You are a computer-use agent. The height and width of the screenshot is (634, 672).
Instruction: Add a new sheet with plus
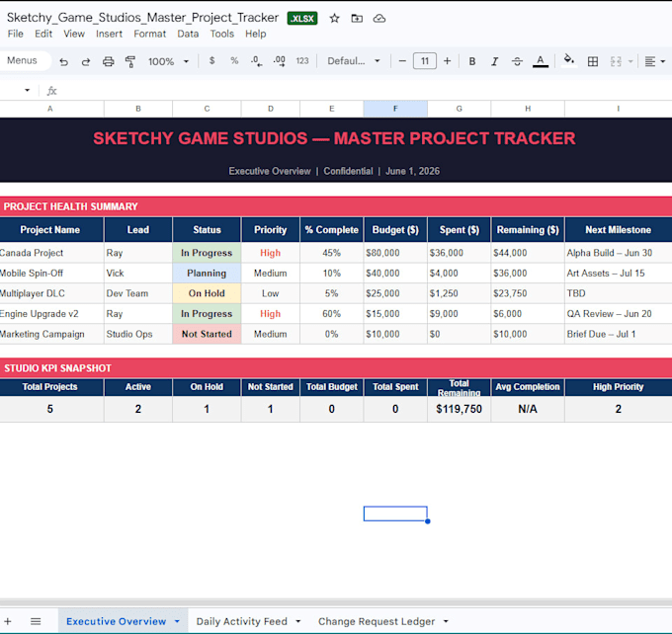point(8,621)
